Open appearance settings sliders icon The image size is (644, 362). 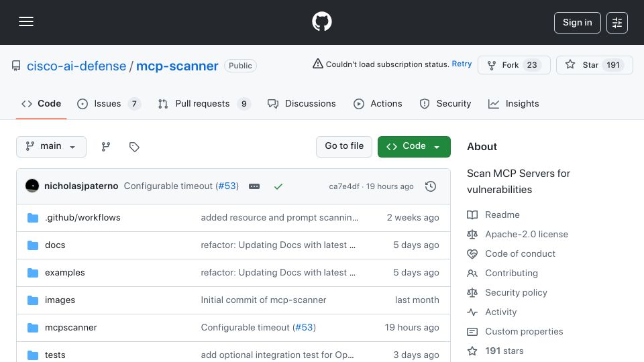pos(617,23)
